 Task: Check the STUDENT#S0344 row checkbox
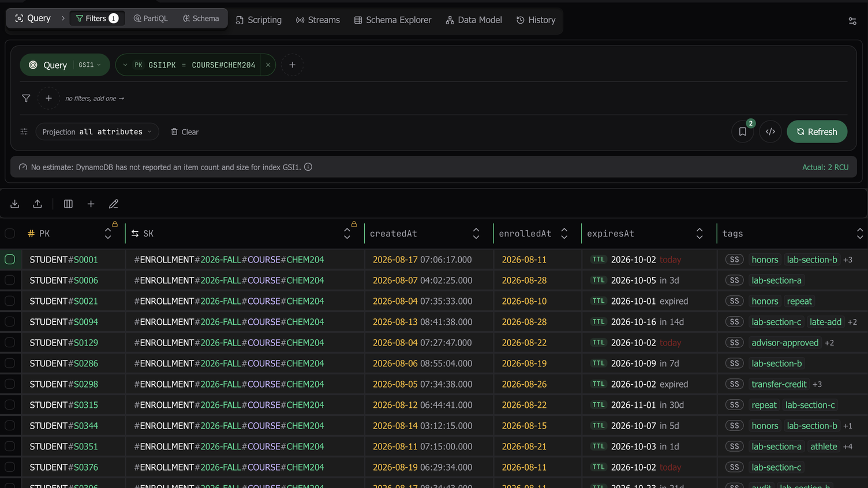click(x=10, y=426)
